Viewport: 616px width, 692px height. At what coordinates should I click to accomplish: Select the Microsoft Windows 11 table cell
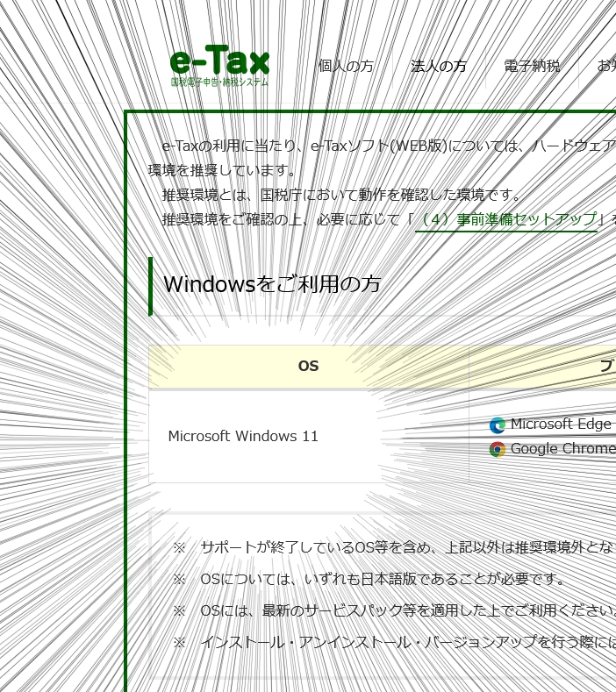pyautogui.click(x=243, y=436)
